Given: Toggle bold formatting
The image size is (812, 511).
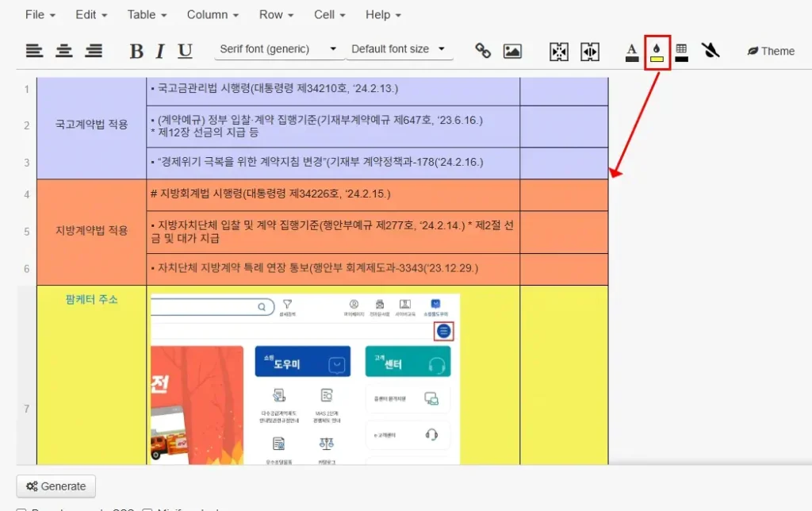Looking at the screenshot, I should click(x=136, y=51).
